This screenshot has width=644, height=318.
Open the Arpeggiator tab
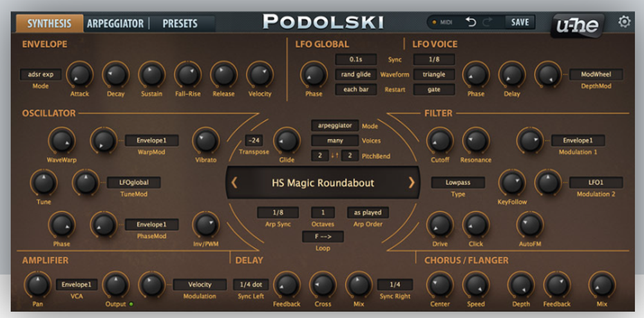(115, 23)
